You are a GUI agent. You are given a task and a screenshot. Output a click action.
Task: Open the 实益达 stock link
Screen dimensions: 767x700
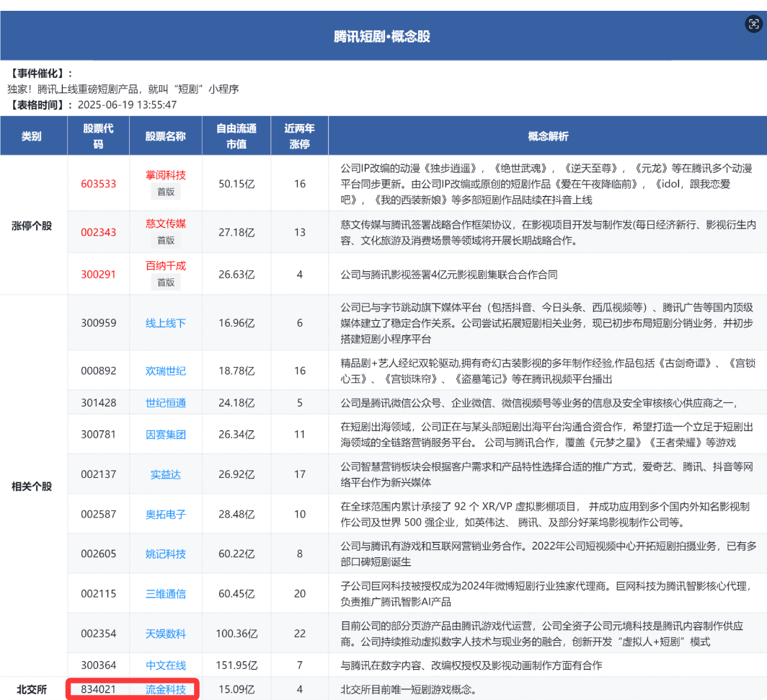166,474
